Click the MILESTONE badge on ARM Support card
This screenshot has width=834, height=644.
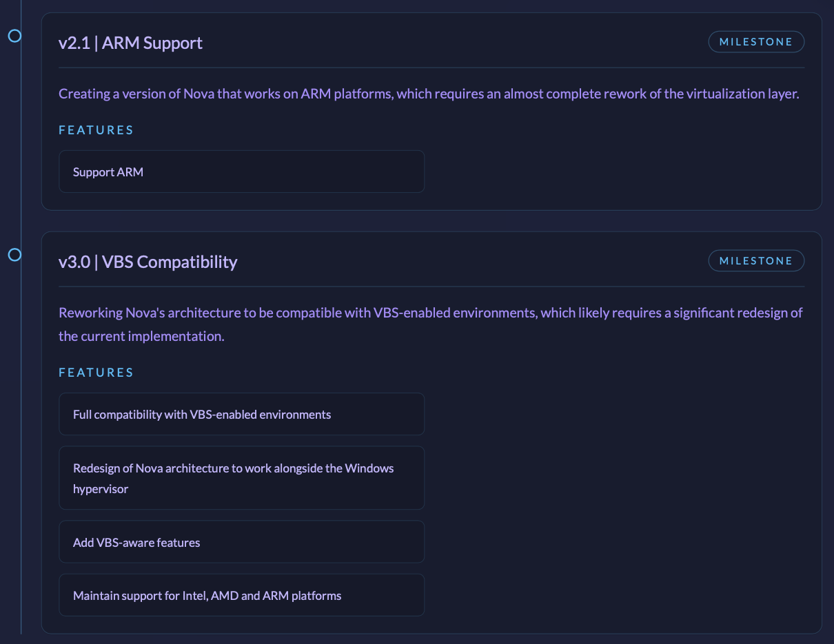(x=756, y=42)
